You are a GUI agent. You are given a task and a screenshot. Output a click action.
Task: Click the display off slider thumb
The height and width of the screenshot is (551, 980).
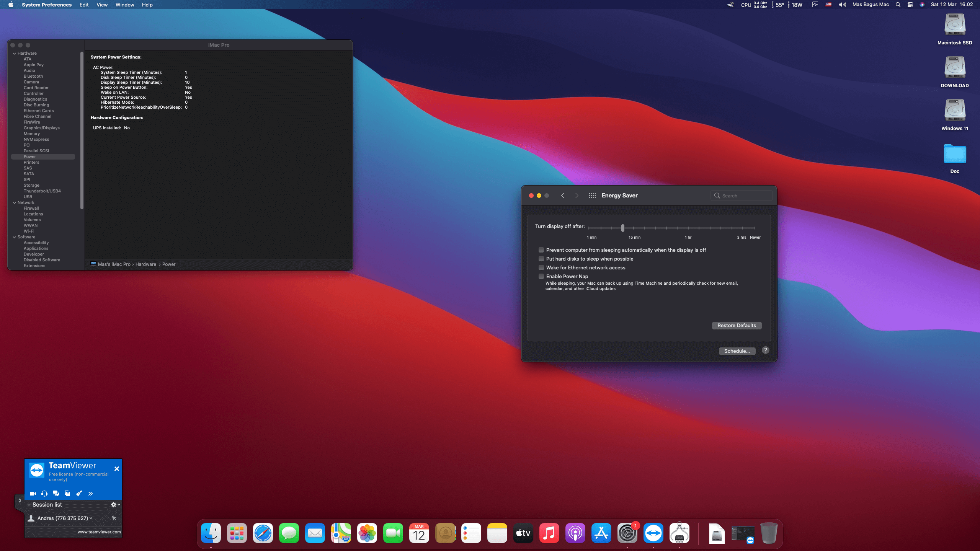tap(623, 228)
